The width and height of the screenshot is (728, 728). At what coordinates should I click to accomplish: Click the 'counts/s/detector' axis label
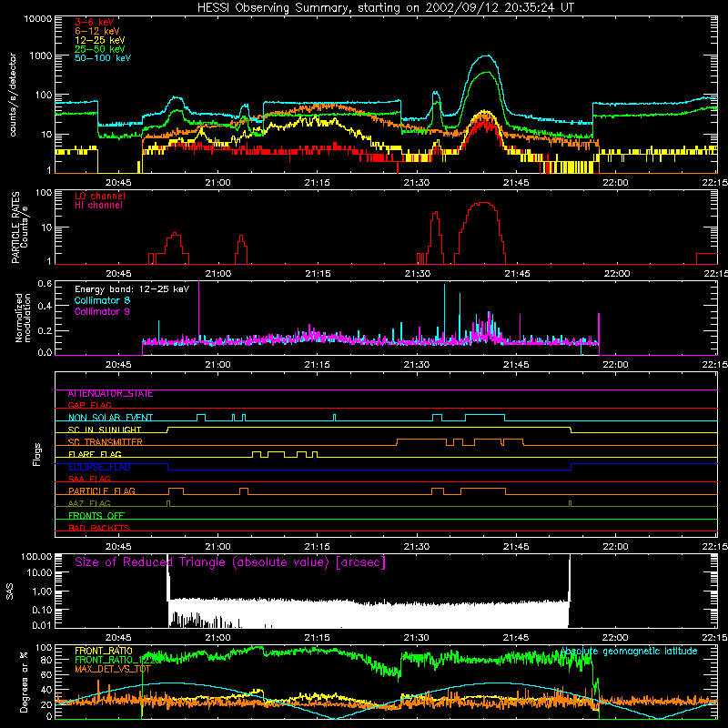(x=13, y=95)
